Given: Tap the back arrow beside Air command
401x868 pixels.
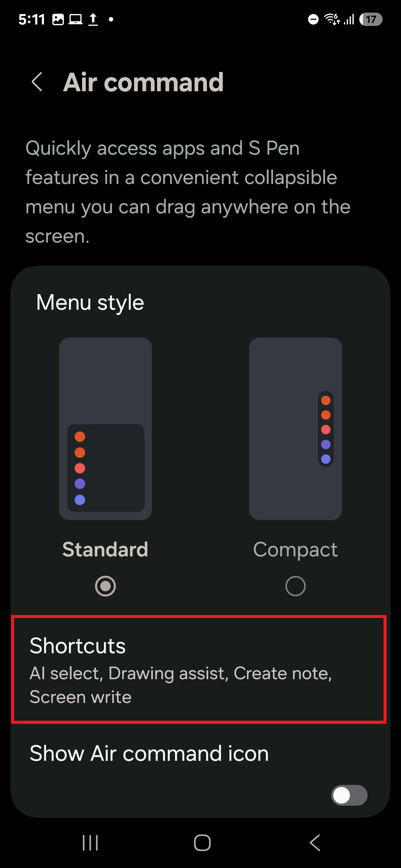Looking at the screenshot, I should [x=37, y=82].
